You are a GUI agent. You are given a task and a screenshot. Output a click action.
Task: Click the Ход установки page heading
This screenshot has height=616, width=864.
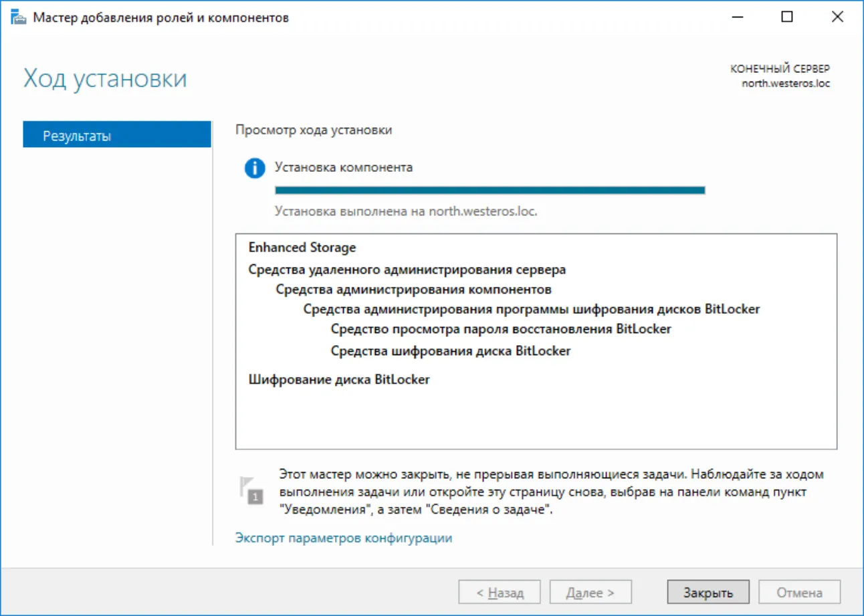pyautogui.click(x=106, y=78)
